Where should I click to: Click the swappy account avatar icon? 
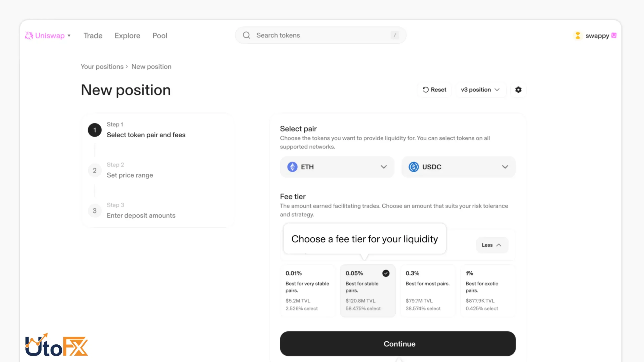click(578, 35)
